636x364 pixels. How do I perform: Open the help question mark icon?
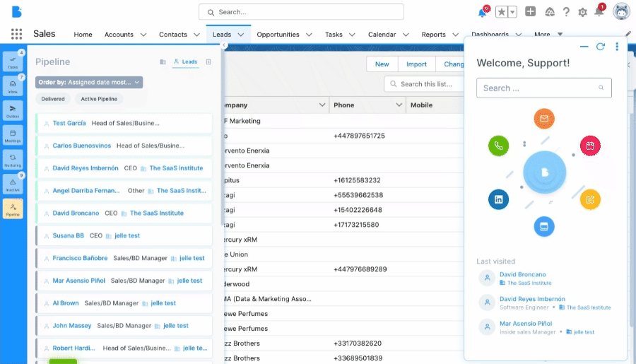click(566, 12)
